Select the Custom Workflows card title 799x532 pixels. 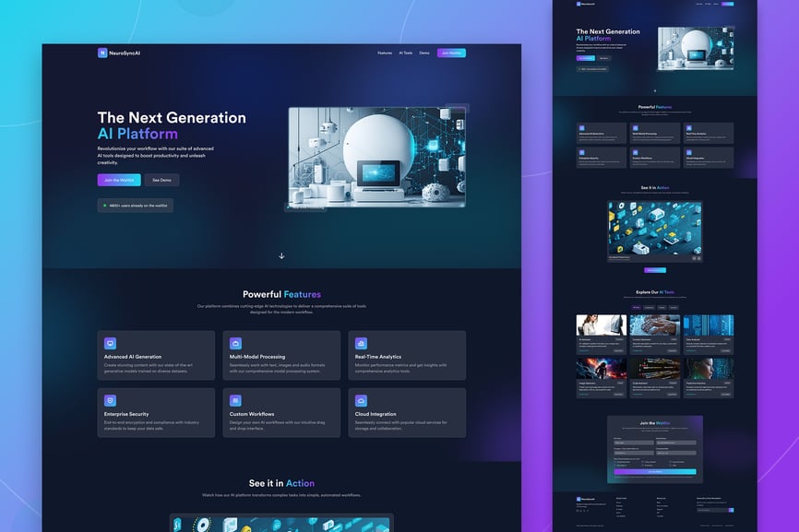click(x=252, y=414)
